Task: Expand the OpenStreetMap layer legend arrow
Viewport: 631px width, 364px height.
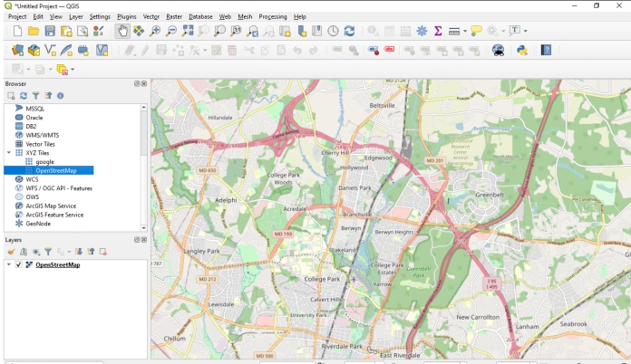Action: 8,265
